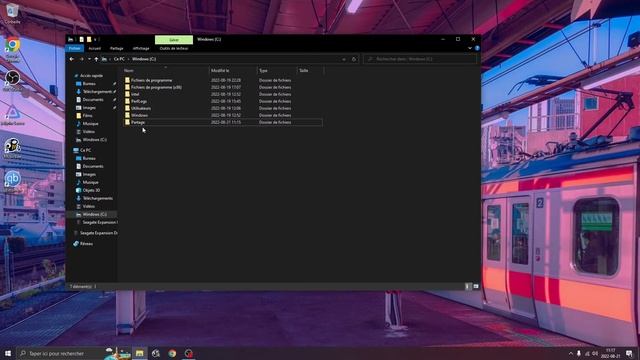Select Accès rapide in navigation pane
Image resolution: width=640 pixels, height=360 pixels.
pos(91,76)
